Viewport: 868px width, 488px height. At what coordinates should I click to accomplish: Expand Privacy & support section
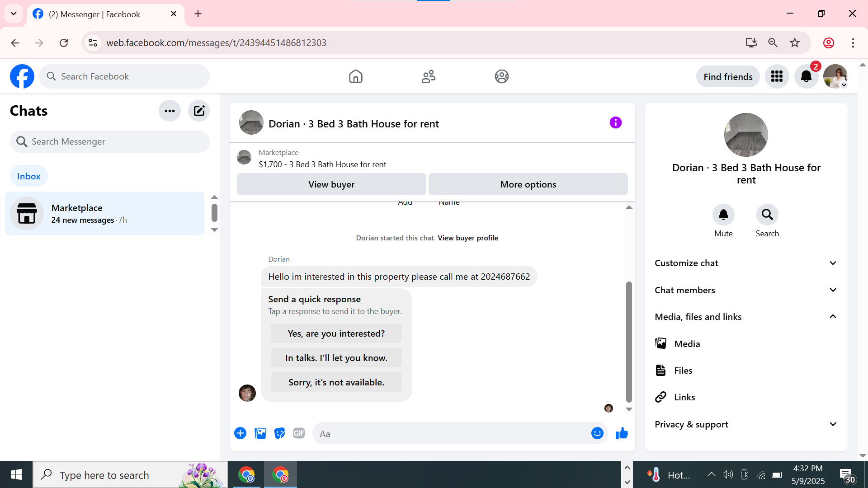tap(746, 424)
